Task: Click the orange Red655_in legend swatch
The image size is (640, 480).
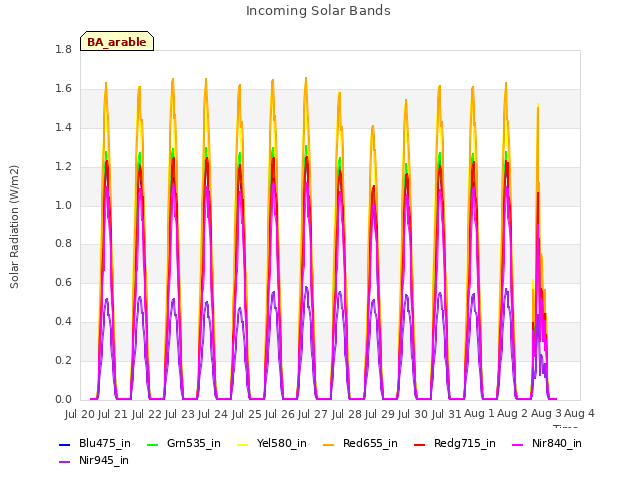Action: 329,444
